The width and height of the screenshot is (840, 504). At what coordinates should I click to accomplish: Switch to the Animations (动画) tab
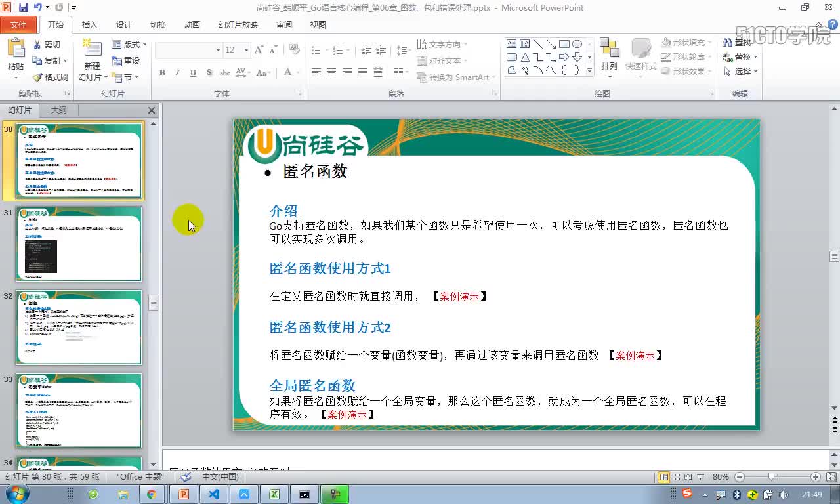click(x=192, y=24)
